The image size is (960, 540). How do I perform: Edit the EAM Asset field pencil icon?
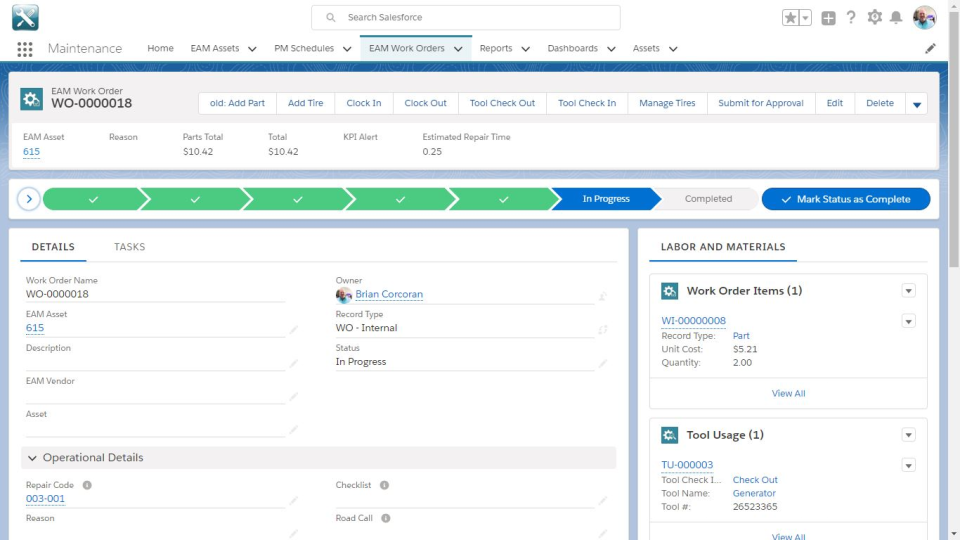point(294,329)
